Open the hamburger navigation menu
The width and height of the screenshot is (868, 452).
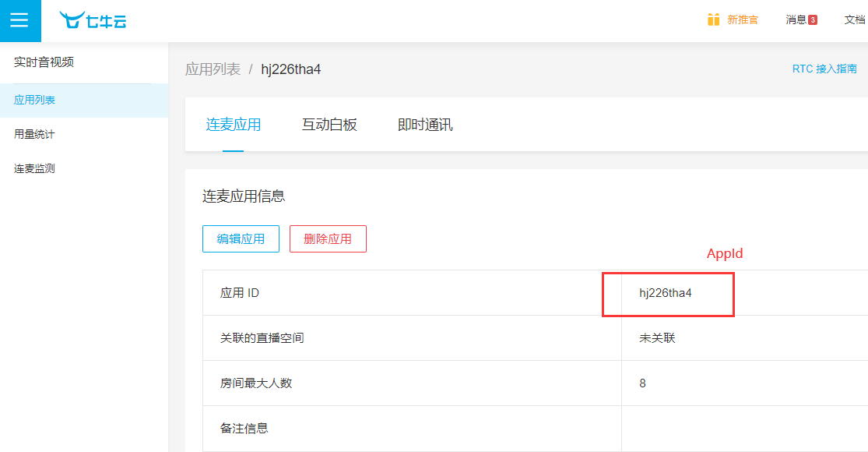coord(19,20)
